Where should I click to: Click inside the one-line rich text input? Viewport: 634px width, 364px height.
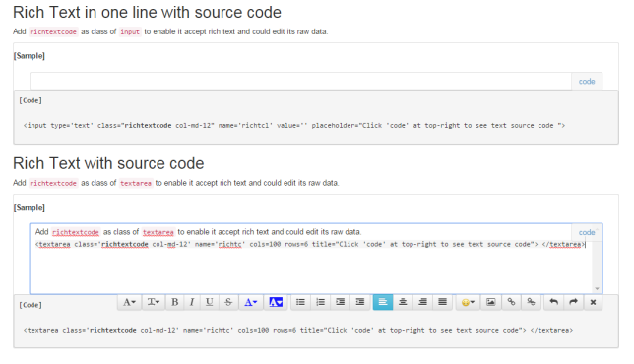(300, 82)
